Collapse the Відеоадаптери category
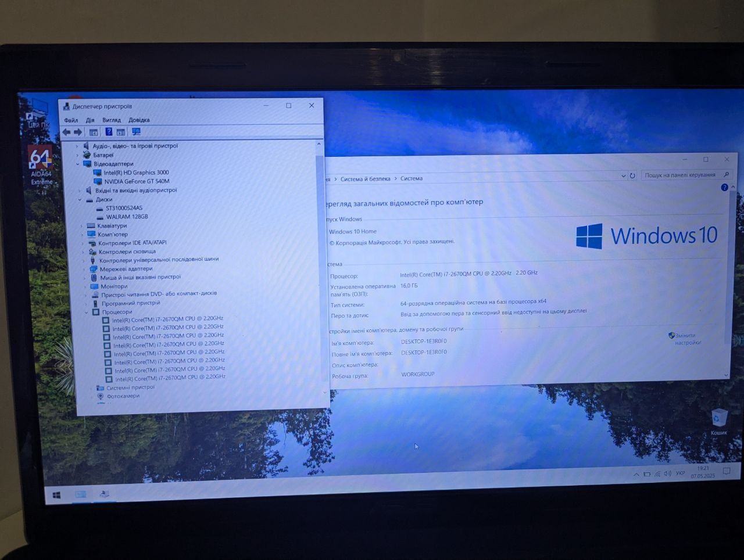The image size is (744, 560). [x=78, y=164]
